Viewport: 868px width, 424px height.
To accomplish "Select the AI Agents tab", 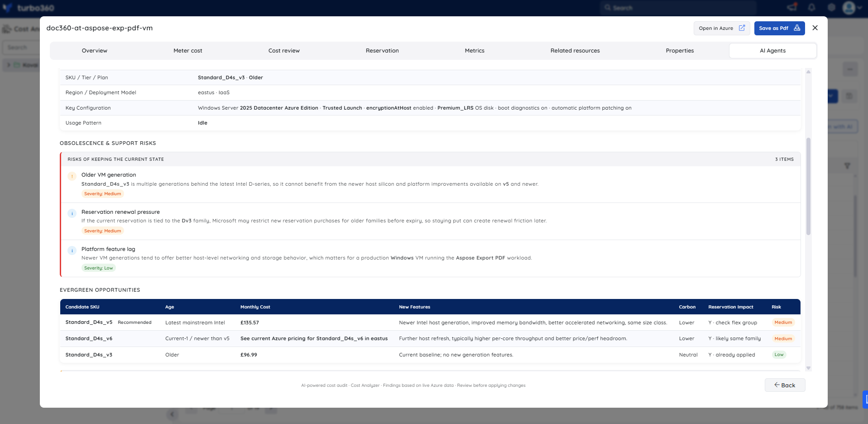I will click(x=773, y=51).
